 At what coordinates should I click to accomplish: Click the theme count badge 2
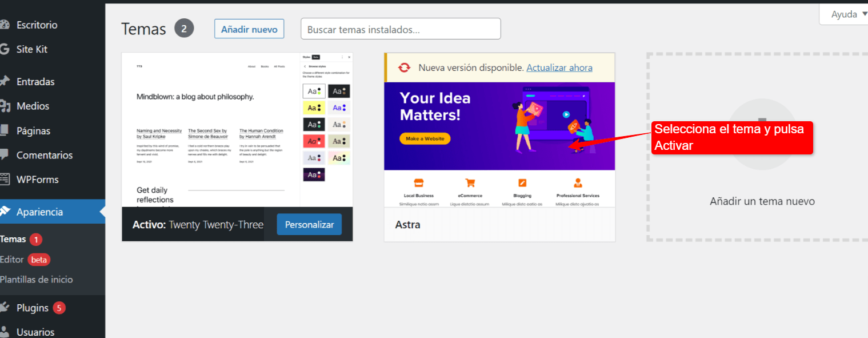[x=184, y=29]
